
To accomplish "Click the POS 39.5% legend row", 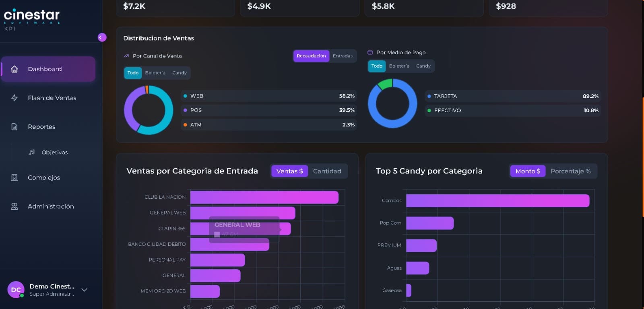I will pyautogui.click(x=268, y=110).
